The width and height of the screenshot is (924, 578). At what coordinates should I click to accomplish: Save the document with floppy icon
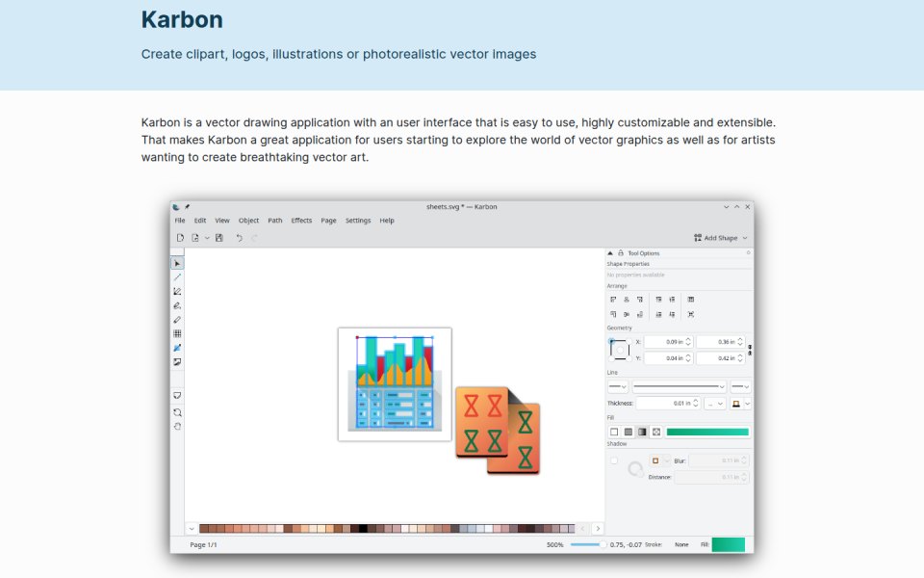coord(219,238)
